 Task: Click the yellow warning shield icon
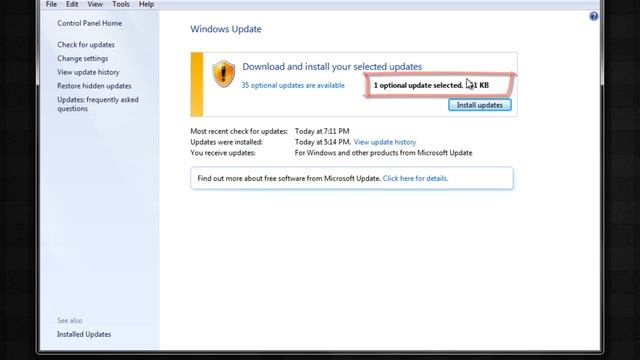click(223, 74)
